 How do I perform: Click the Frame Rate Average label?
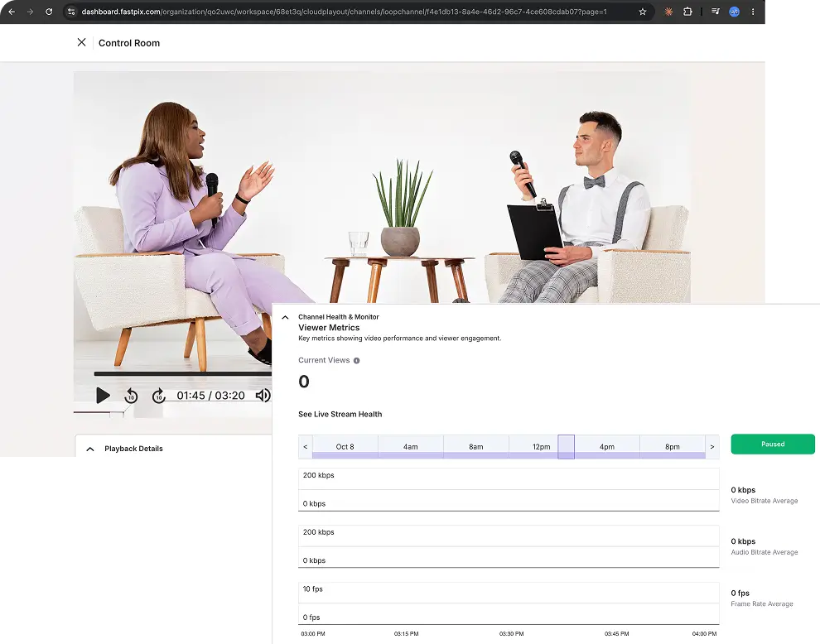click(762, 603)
